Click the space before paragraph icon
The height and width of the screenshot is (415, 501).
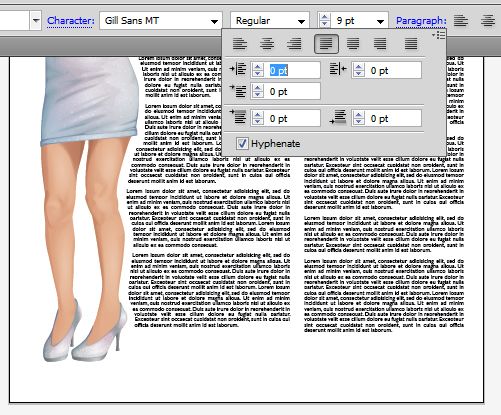pos(238,117)
